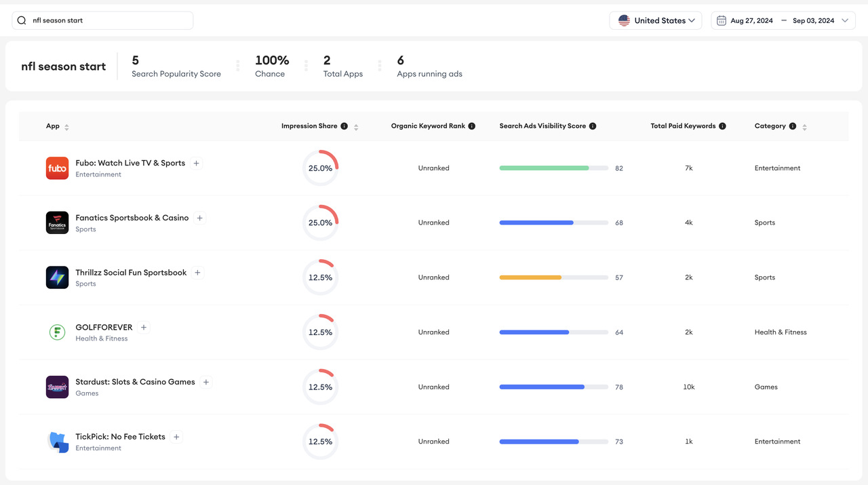Focus the nfl season start search field
Screen dimensions: 868x485
pos(102,20)
